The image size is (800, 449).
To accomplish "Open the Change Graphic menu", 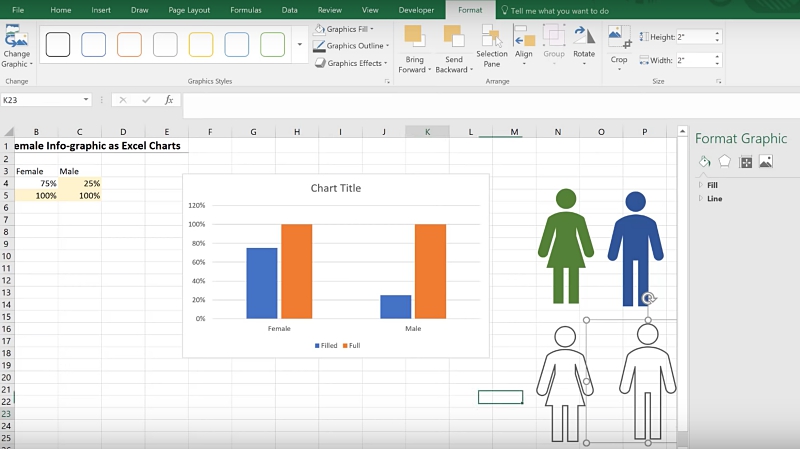I will pyautogui.click(x=16, y=46).
